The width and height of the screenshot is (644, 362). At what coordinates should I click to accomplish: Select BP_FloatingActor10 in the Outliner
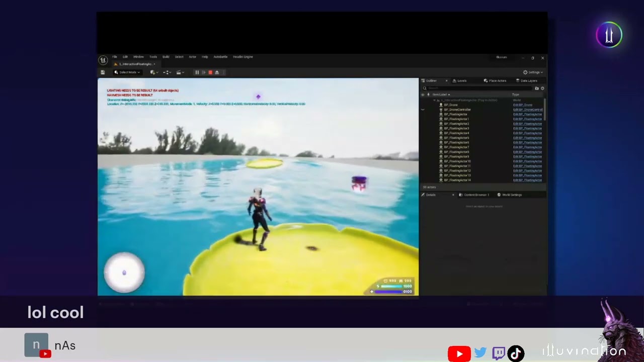457,161
